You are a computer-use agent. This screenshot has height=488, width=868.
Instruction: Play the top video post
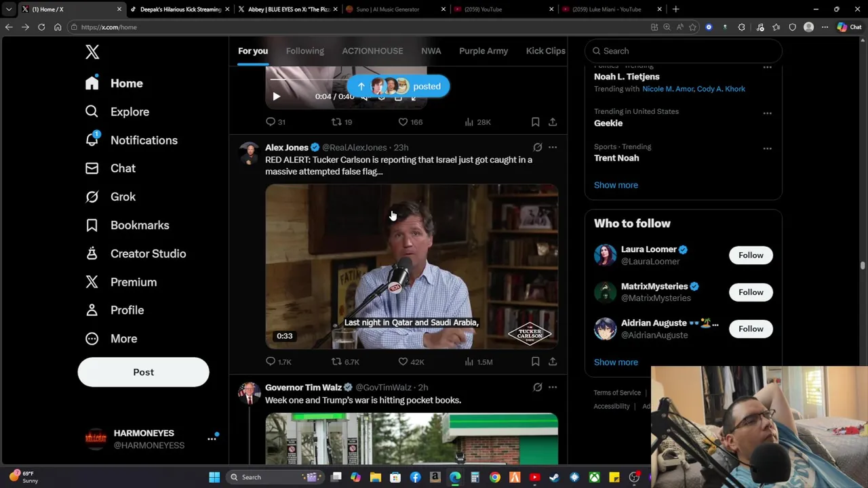click(276, 96)
